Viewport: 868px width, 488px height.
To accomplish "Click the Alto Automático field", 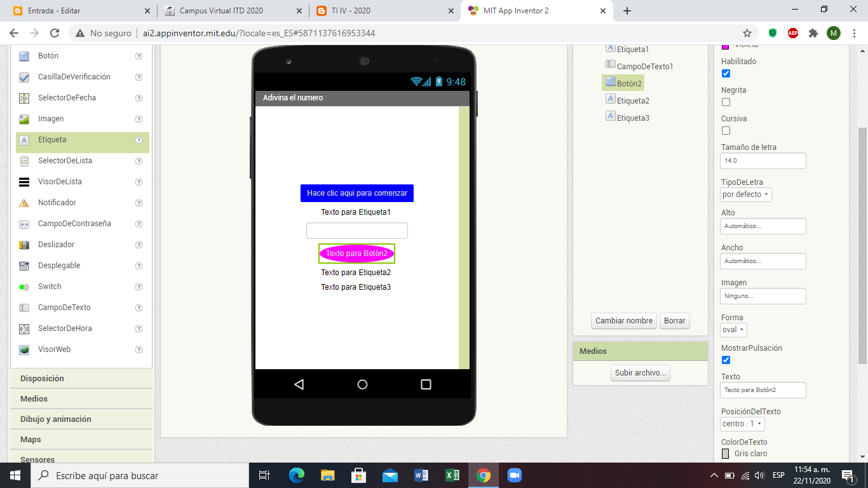I will coord(763,226).
